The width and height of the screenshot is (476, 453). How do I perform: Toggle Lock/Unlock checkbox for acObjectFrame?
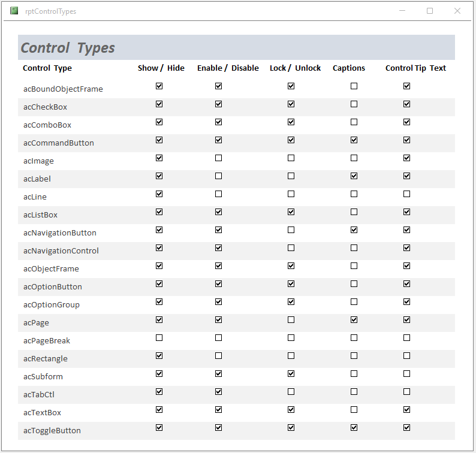pyautogui.click(x=291, y=265)
